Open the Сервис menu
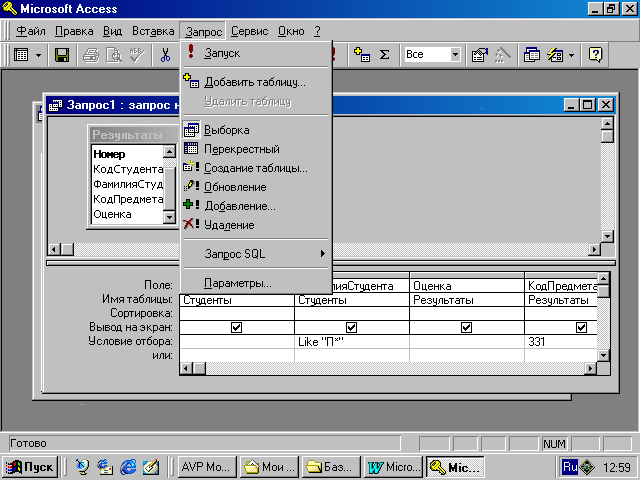Screen dimensions: 640x480 tap(249, 31)
